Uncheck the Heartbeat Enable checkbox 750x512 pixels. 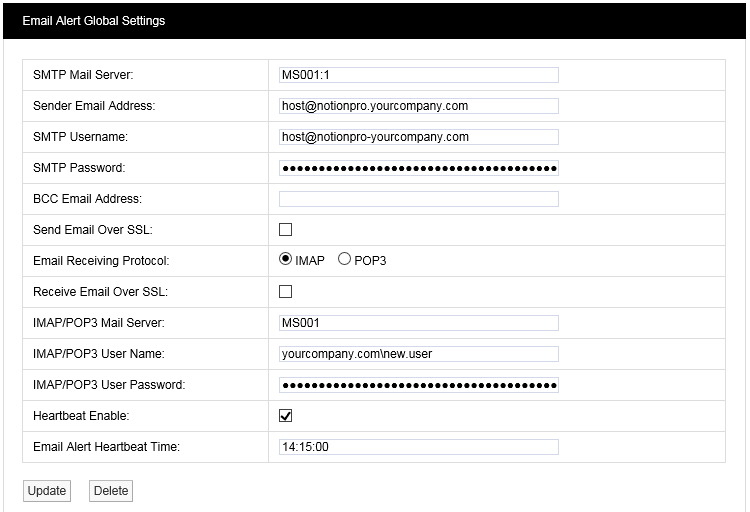[286, 416]
